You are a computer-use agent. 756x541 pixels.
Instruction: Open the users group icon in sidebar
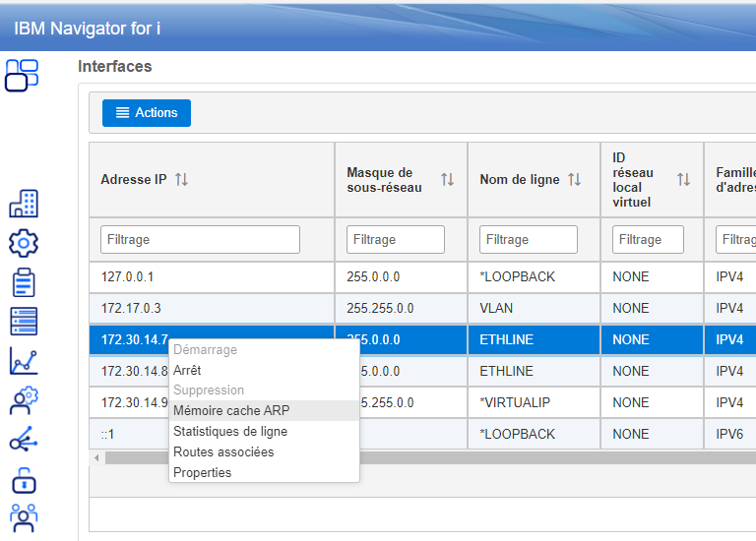24,517
